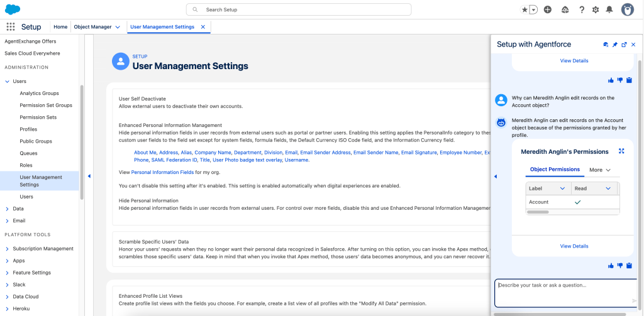
Task: Open the setup gear icon
Action: click(x=596, y=9)
